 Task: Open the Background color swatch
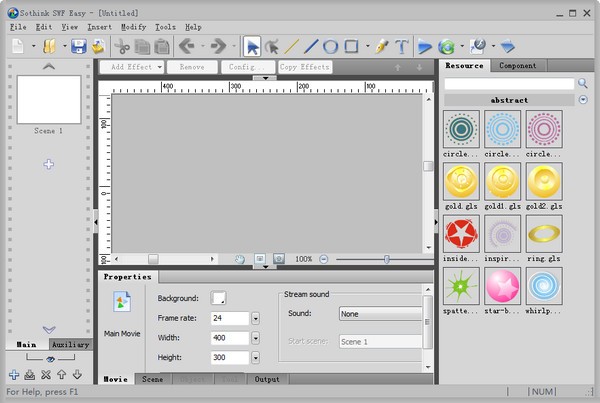[x=218, y=298]
